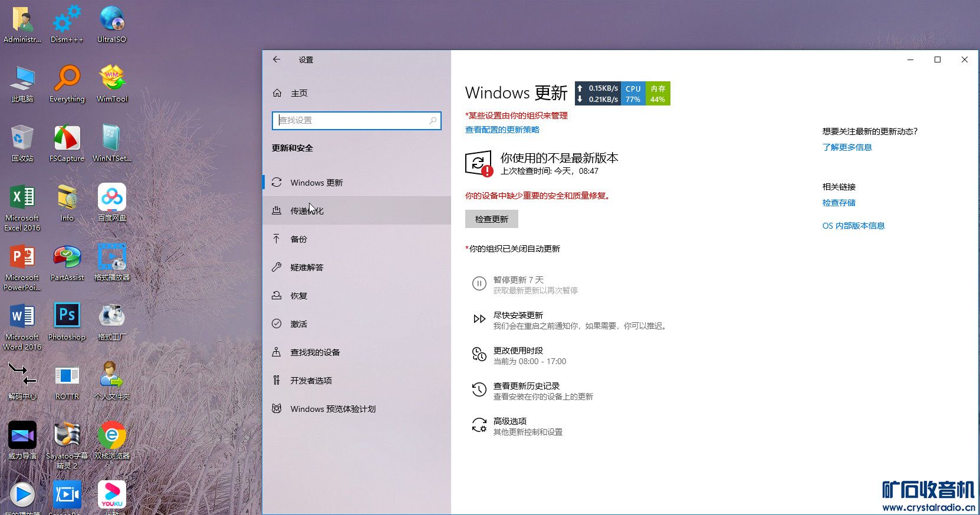The height and width of the screenshot is (515, 980).
Task: Open the 威力导演 desktop icon
Action: (x=22, y=440)
